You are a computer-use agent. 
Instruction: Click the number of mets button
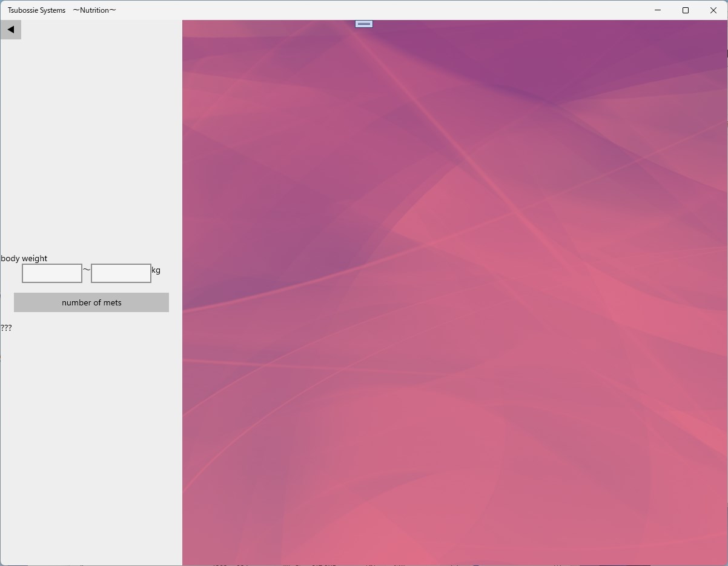point(91,302)
